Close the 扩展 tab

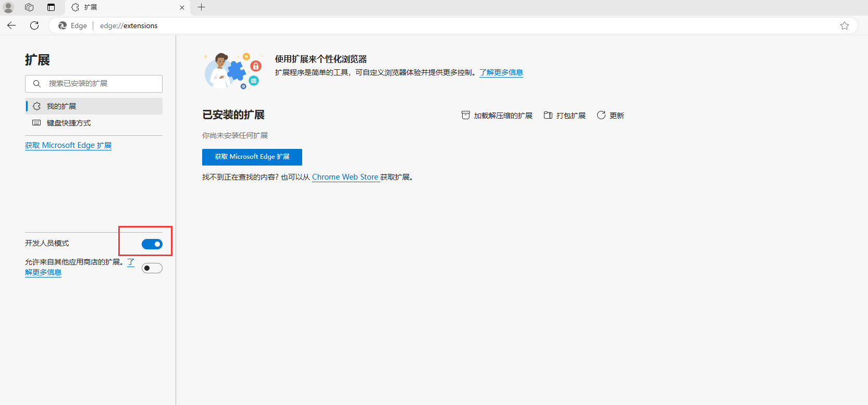click(182, 7)
